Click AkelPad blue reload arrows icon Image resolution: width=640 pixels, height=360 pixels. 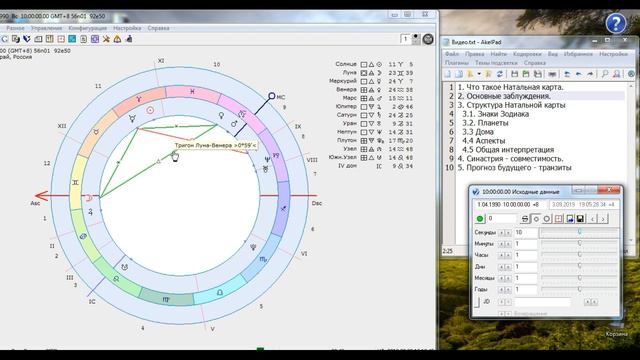coord(500,74)
